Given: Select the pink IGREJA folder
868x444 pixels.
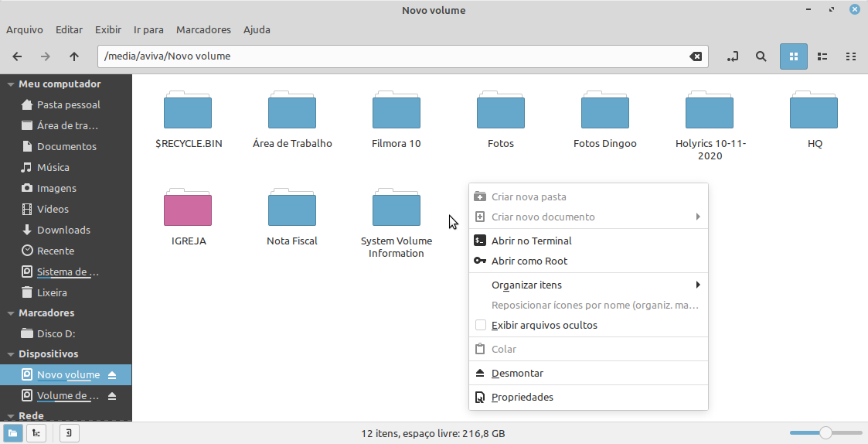Looking at the screenshot, I should point(189,217).
